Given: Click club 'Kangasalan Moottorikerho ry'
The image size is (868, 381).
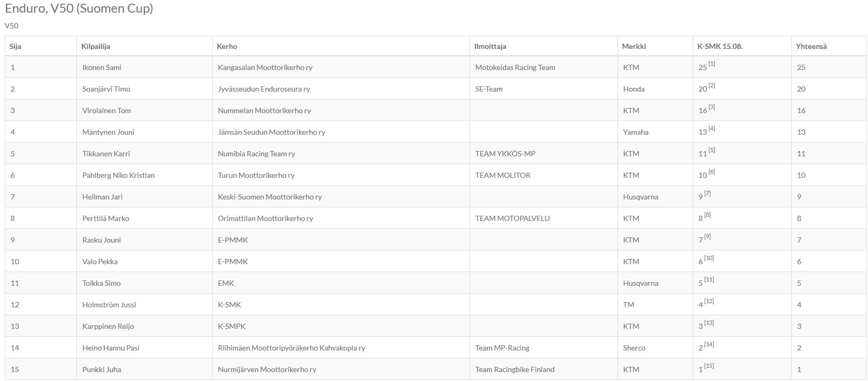Looking at the screenshot, I should [x=265, y=67].
